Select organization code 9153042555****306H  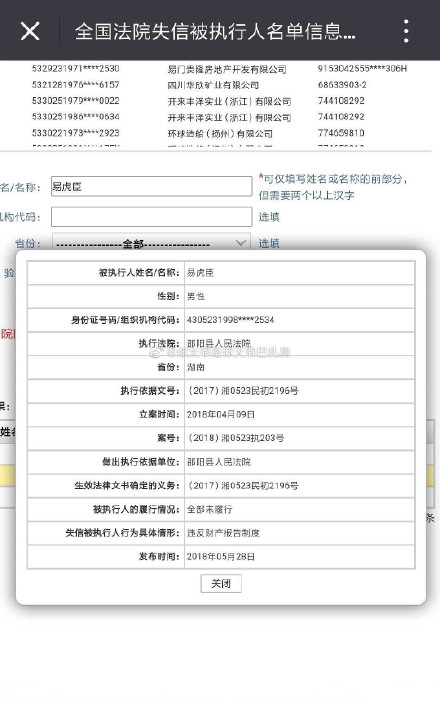pos(362,69)
